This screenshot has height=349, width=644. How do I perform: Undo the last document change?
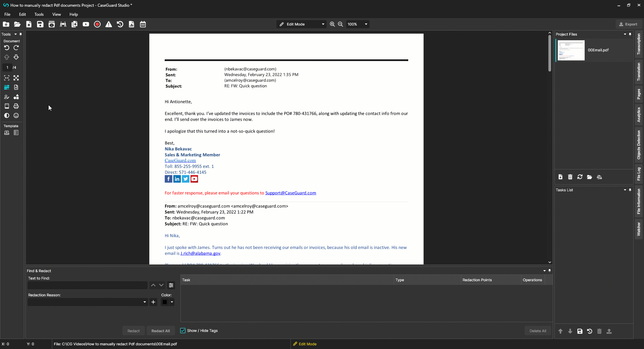(7, 48)
